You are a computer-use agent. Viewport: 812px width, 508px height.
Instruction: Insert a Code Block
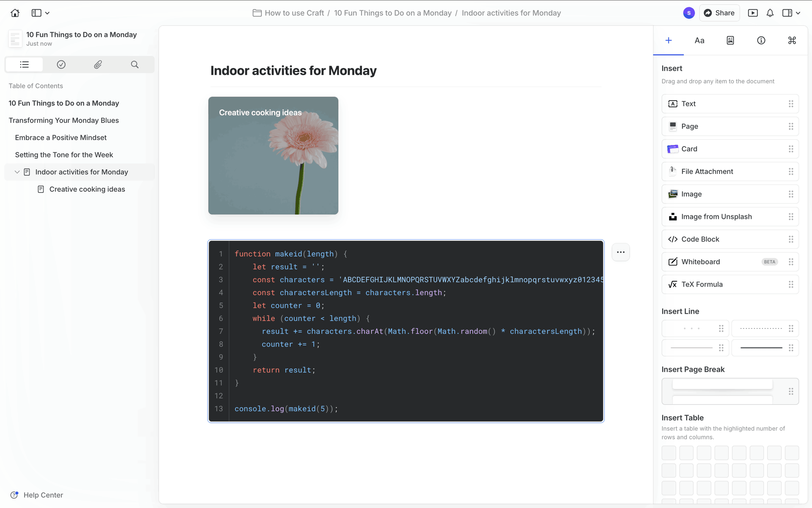pos(730,239)
